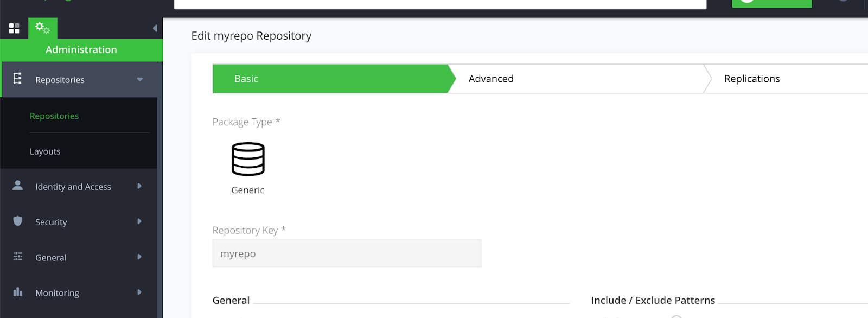Click the green action button top right
This screenshot has width=868, height=318.
coord(773,3)
